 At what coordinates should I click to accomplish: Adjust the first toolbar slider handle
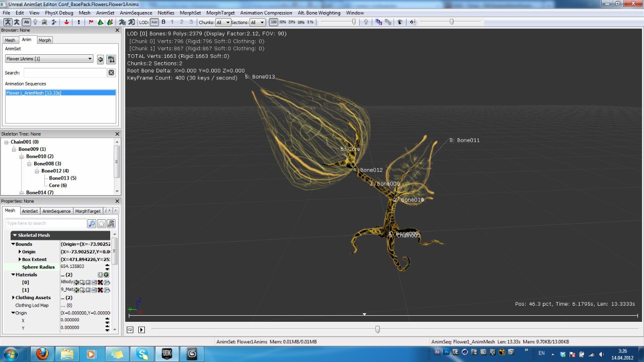pos(354,22)
